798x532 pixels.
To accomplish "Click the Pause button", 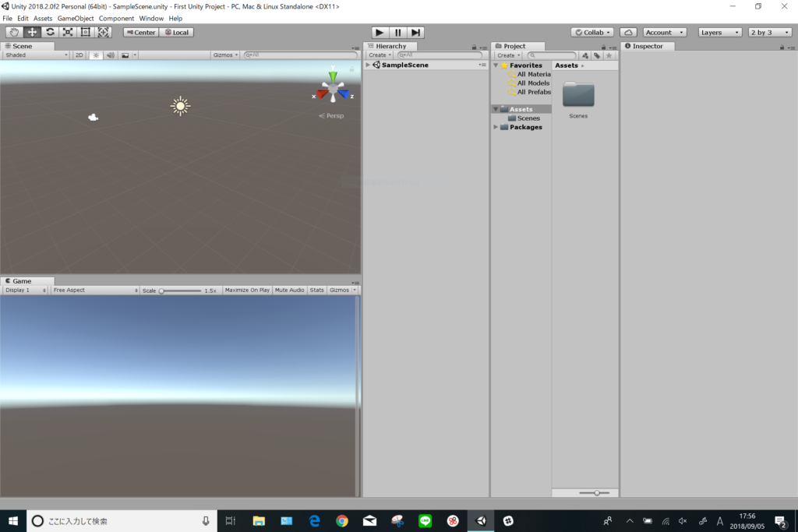I will click(x=397, y=32).
